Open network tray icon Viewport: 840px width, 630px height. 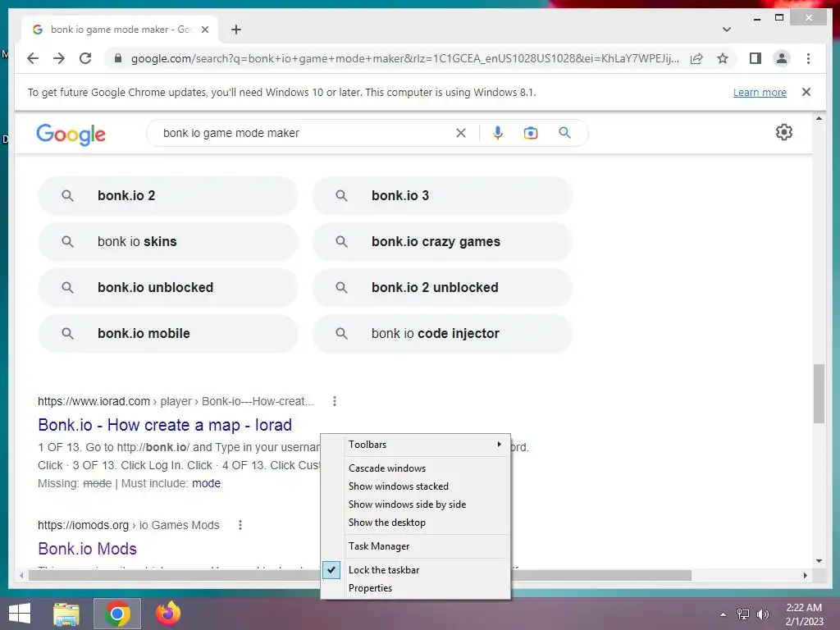[x=743, y=614]
